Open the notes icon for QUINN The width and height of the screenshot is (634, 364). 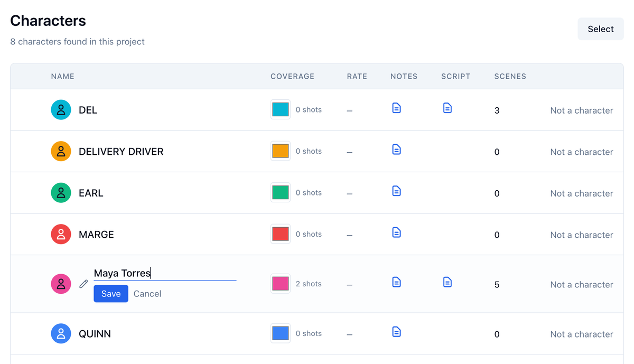(x=397, y=332)
